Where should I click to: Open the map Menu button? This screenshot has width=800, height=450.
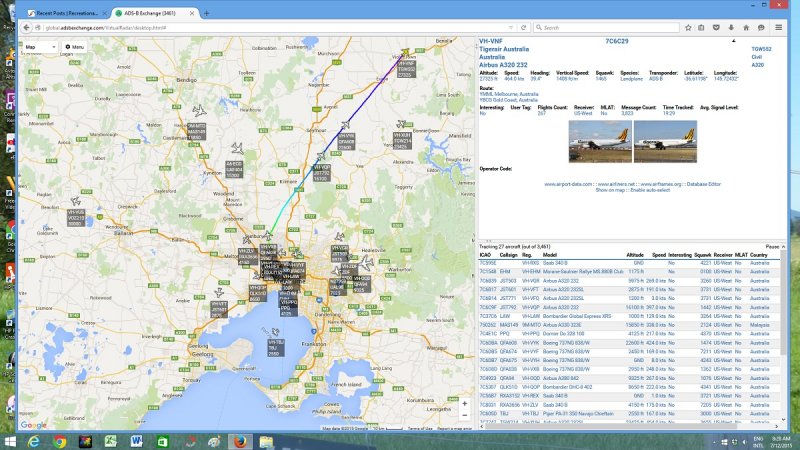[x=74, y=47]
